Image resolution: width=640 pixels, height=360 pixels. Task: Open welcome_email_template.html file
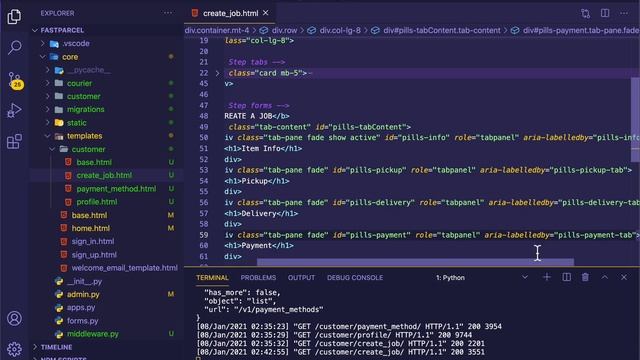tap(124, 268)
